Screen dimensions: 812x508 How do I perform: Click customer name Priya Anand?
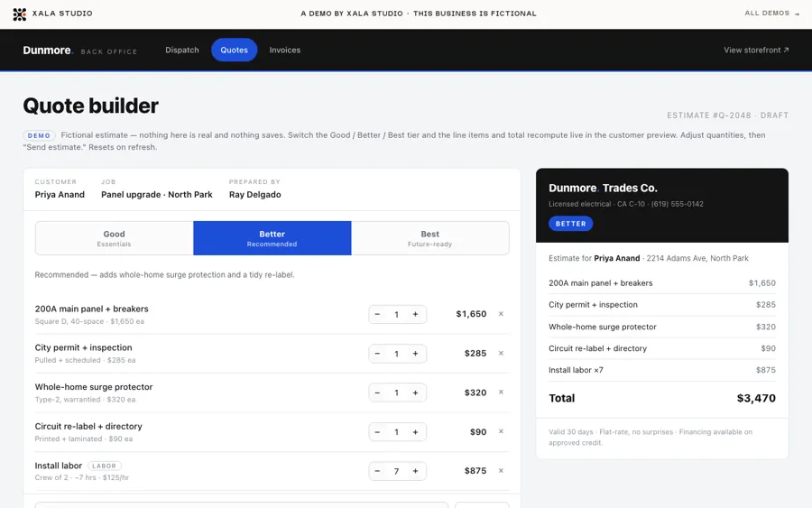point(60,195)
